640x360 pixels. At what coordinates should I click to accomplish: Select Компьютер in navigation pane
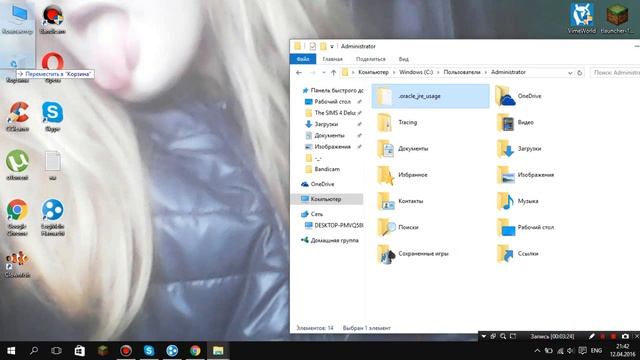click(327, 199)
